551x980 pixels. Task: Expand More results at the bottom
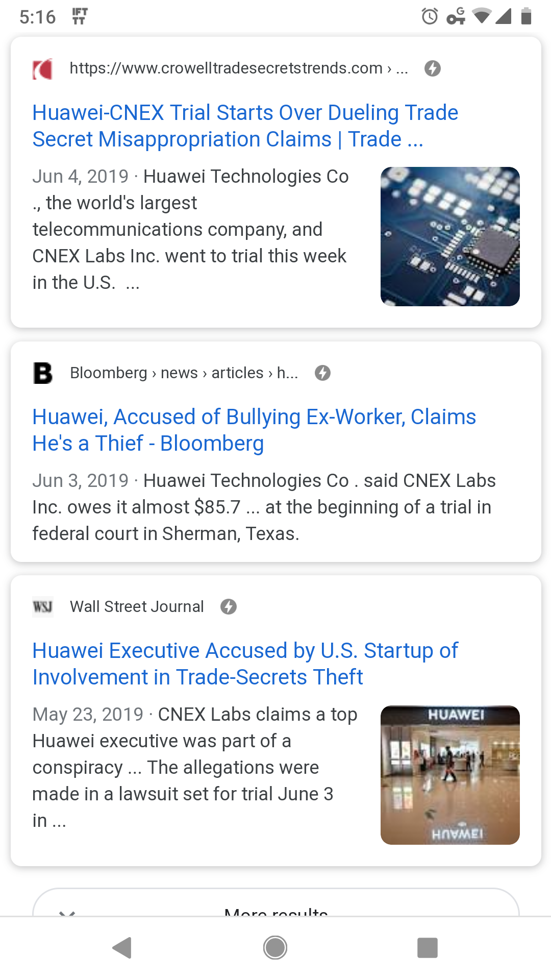(x=275, y=908)
